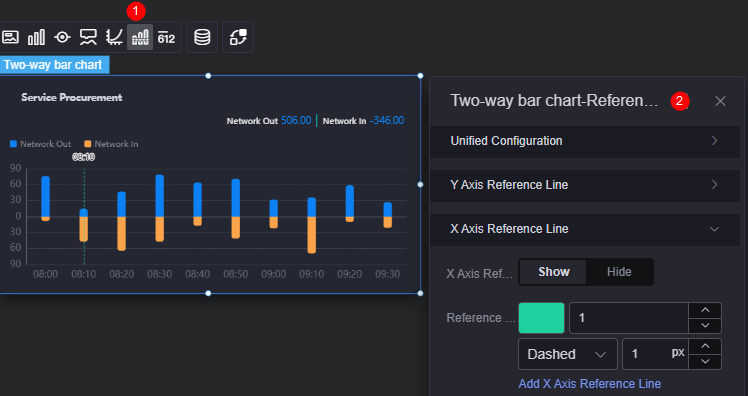
Task: Expand the Unified Configuration section
Action: (x=585, y=141)
